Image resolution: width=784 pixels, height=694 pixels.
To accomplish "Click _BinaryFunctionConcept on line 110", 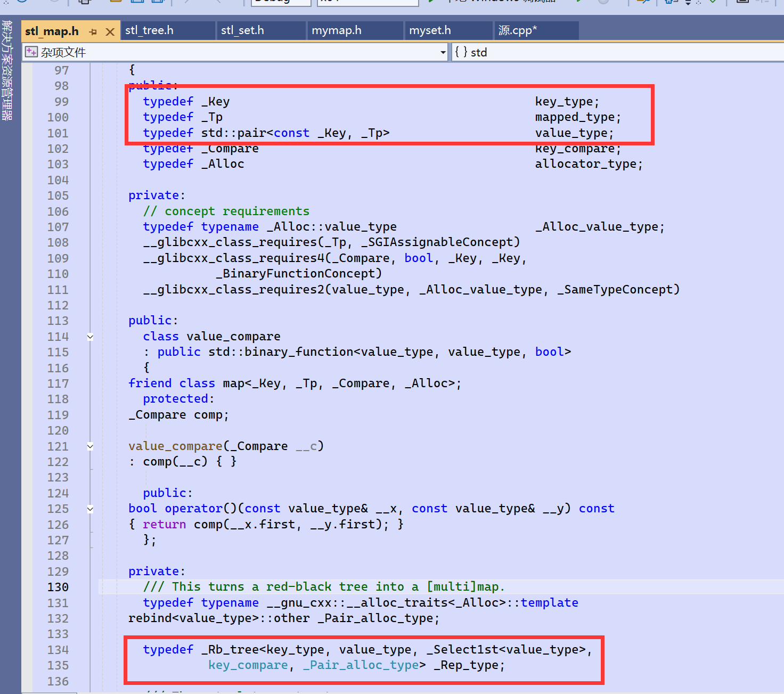I will pos(296,274).
